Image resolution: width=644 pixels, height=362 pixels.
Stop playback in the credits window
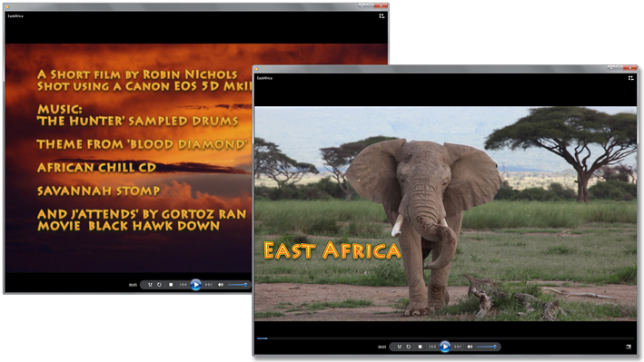(x=171, y=285)
